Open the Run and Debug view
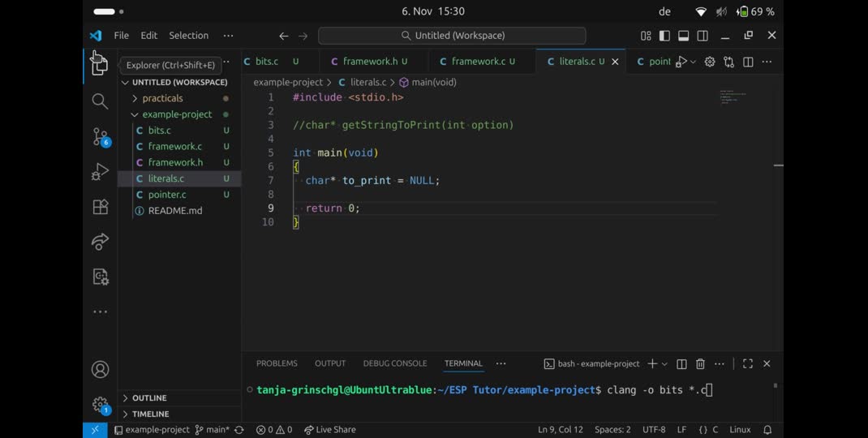This screenshot has height=438, width=868. [100, 172]
